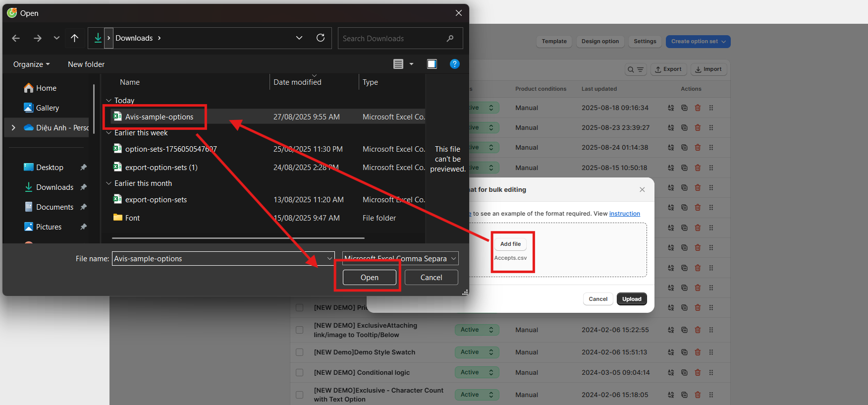Click the Open button
The height and width of the screenshot is (405, 868).
pyautogui.click(x=369, y=278)
